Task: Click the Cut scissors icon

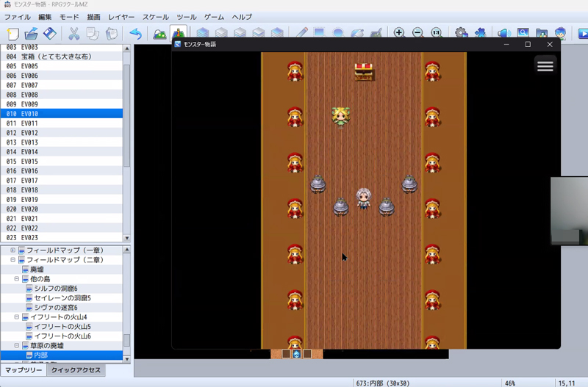Action: [x=74, y=34]
